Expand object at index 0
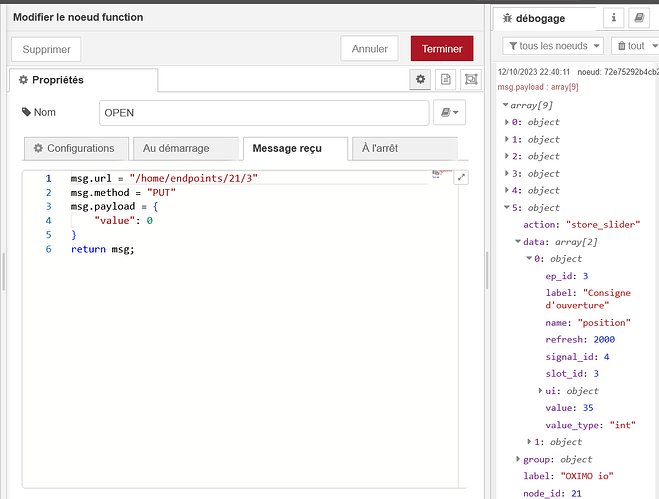Image resolution: width=659 pixels, height=499 pixels. pos(506,122)
